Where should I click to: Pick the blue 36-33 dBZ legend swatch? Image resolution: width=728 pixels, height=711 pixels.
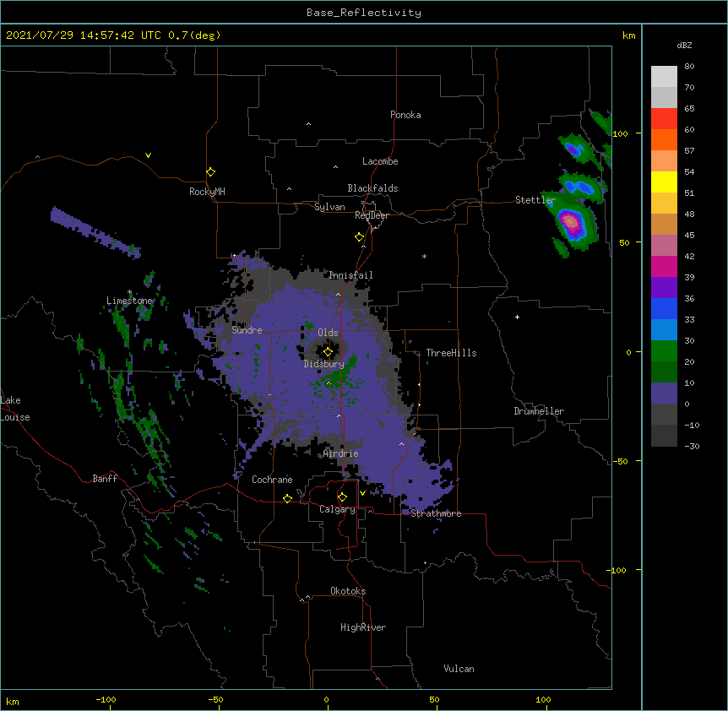click(x=664, y=308)
